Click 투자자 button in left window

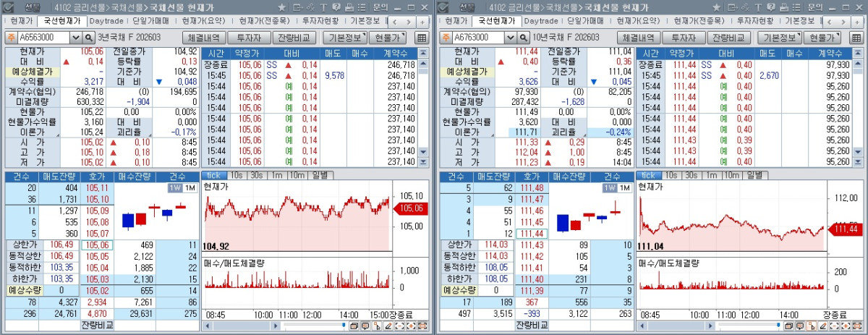[250, 38]
